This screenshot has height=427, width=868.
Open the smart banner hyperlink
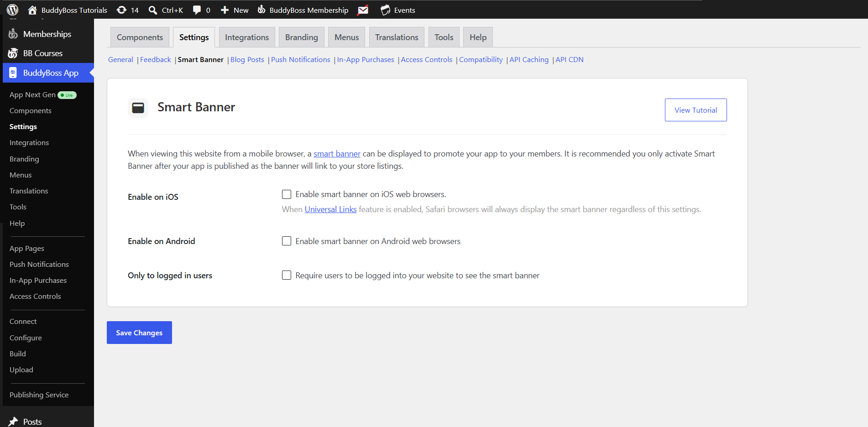(337, 154)
